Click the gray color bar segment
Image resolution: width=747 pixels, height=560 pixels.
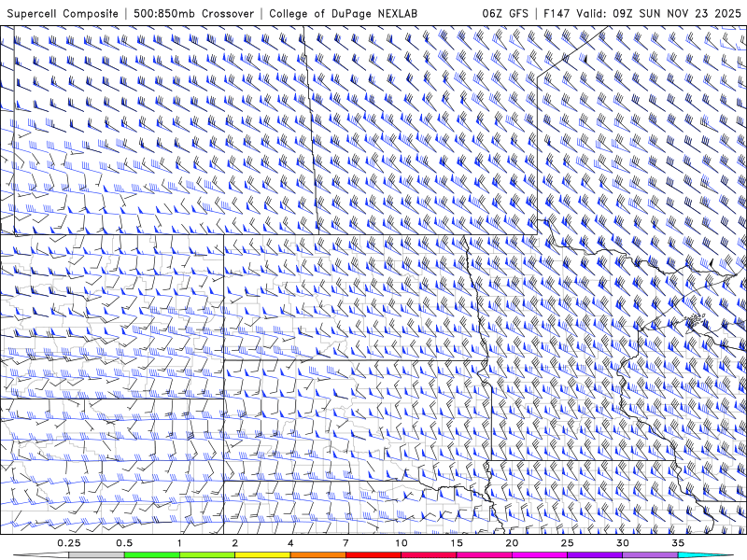[x=96, y=555]
